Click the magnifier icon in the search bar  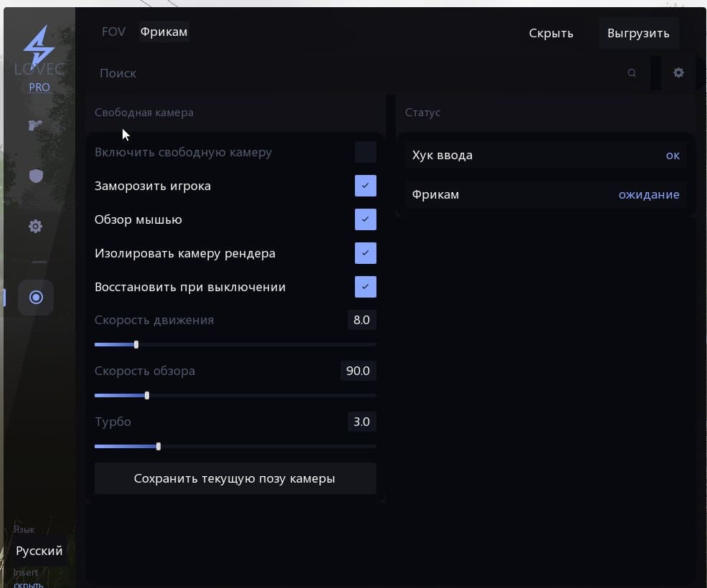click(632, 73)
